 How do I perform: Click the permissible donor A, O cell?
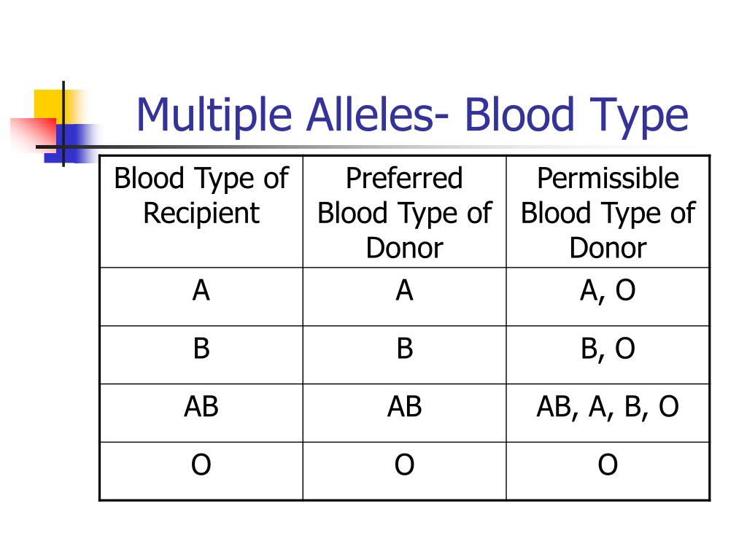pos(608,297)
